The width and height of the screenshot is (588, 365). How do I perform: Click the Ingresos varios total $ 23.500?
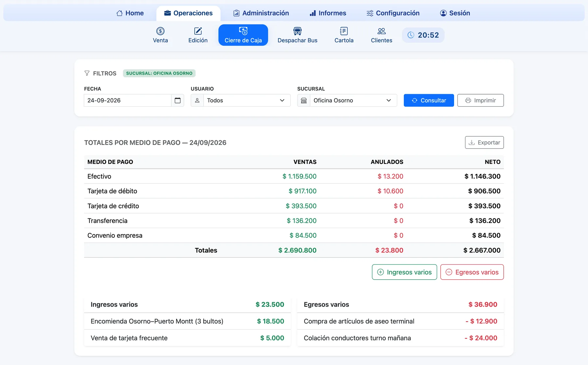(x=270, y=304)
